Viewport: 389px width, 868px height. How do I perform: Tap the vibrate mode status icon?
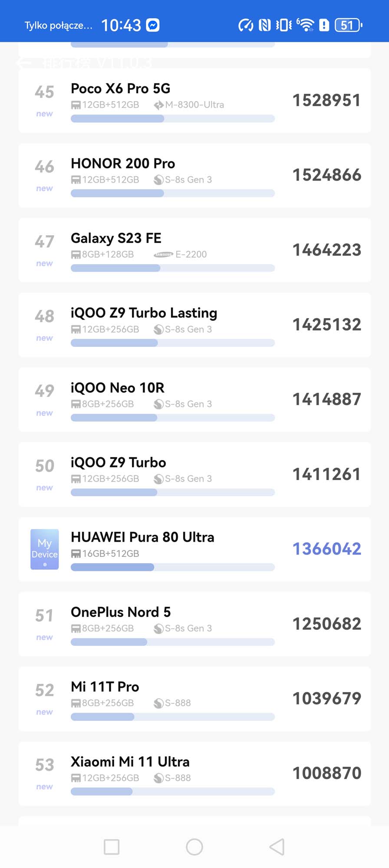pos(284,25)
